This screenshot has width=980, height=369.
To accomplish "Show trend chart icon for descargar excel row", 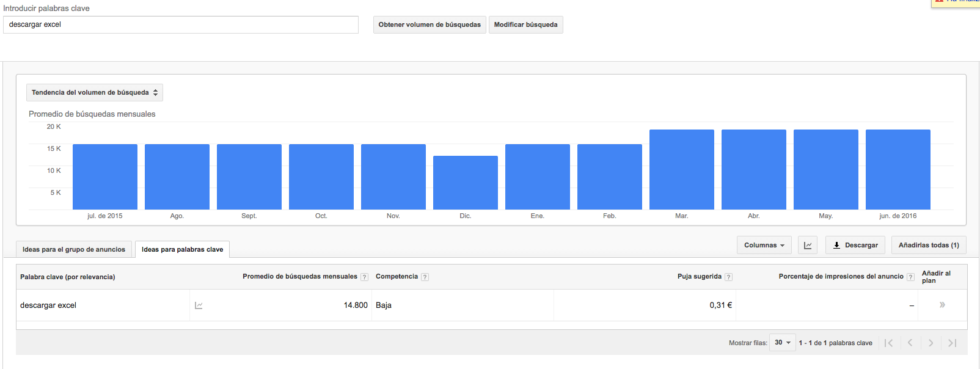I will [199, 305].
